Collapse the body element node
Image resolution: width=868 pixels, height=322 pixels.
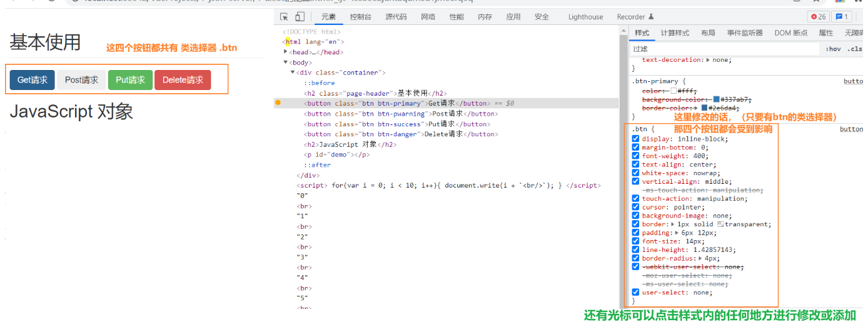[285, 63]
